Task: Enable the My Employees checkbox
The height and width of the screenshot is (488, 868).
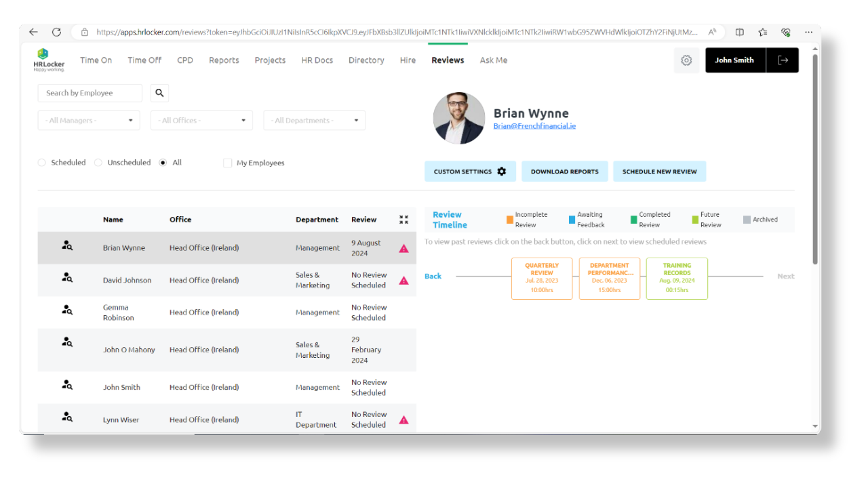Action: [227, 163]
